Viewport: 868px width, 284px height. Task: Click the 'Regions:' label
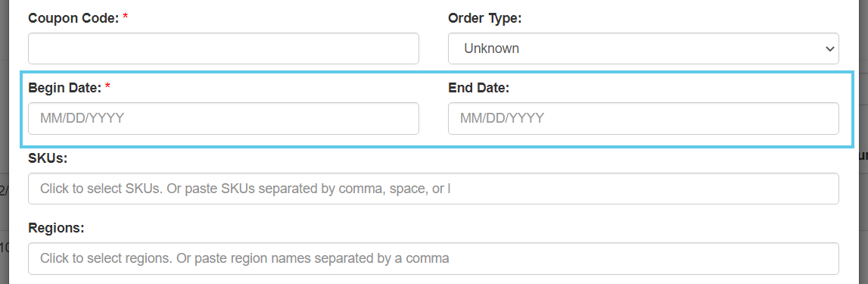(x=56, y=228)
